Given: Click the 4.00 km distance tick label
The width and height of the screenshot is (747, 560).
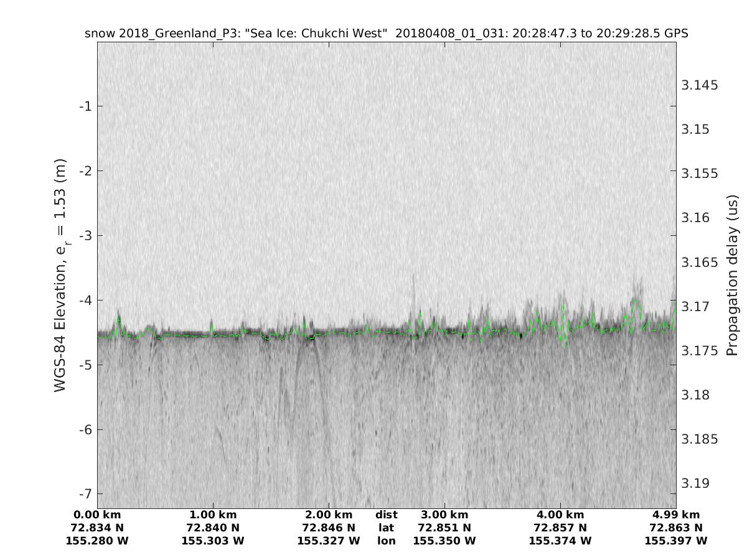Looking at the screenshot, I should pos(560,515).
